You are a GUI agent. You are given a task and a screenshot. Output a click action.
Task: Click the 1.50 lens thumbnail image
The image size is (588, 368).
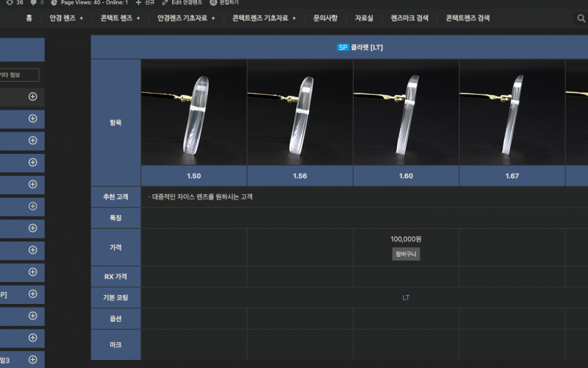tap(193, 112)
